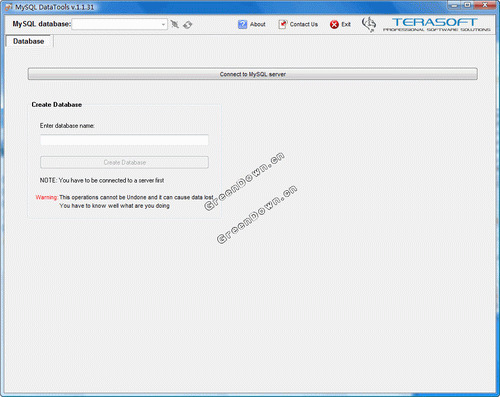Click the Contact Us document icon
Screen dimensions: 500x397
click(x=282, y=24)
